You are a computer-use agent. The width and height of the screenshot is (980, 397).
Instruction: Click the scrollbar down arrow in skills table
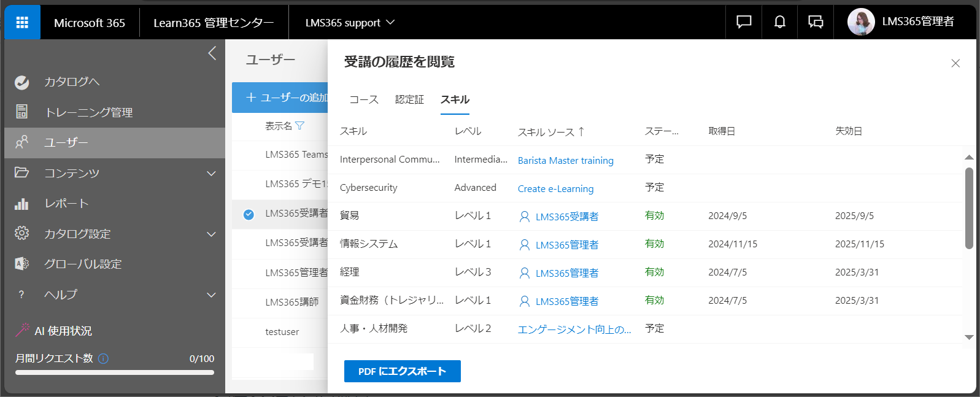pyautogui.click(x=969, y=337)
